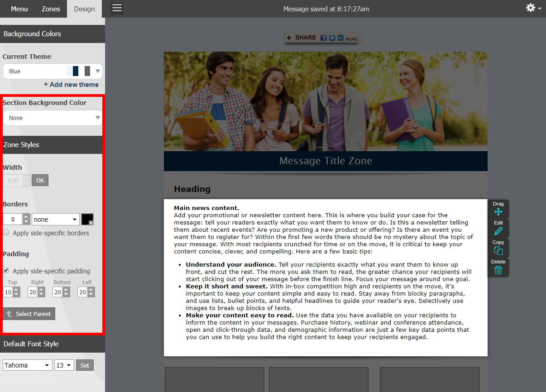Screen dimensions: 546x392
Task: Open the Current Theme Blue dropdown
Action: [x=53, y=71]
